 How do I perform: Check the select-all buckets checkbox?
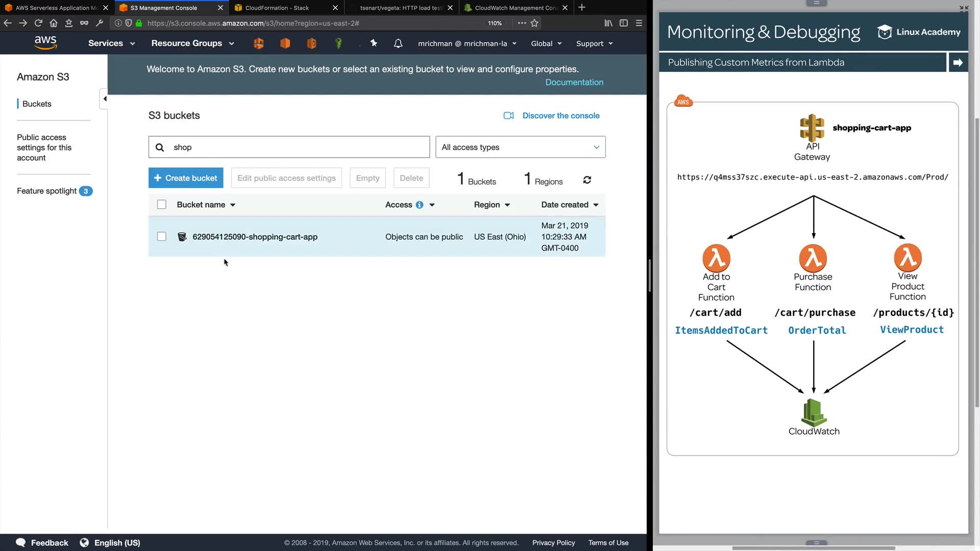[162, 205]
